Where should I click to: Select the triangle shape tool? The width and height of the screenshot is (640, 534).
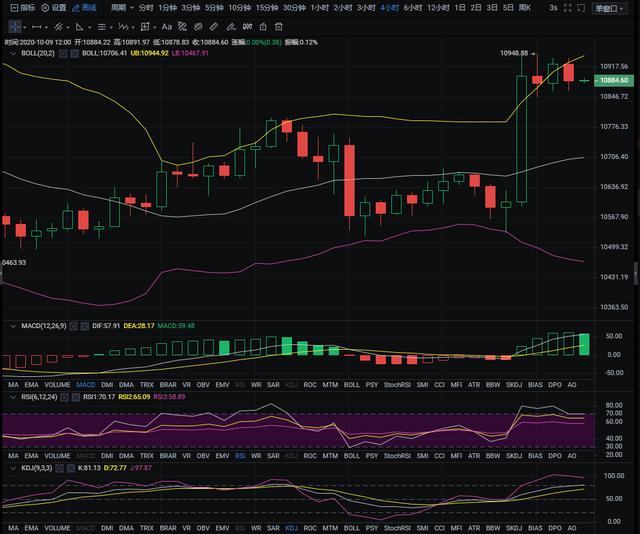point(80,27)
